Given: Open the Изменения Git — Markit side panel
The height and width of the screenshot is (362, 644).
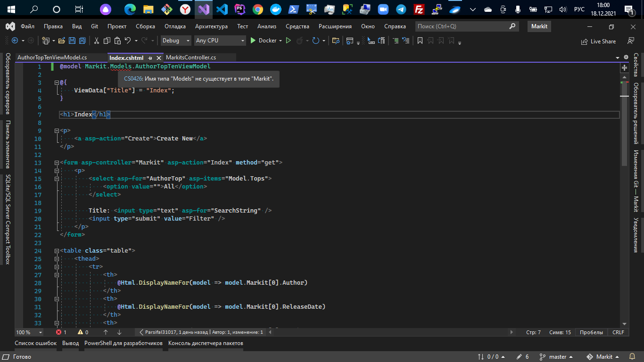Looking at the screenshot, I should point(636,181).
